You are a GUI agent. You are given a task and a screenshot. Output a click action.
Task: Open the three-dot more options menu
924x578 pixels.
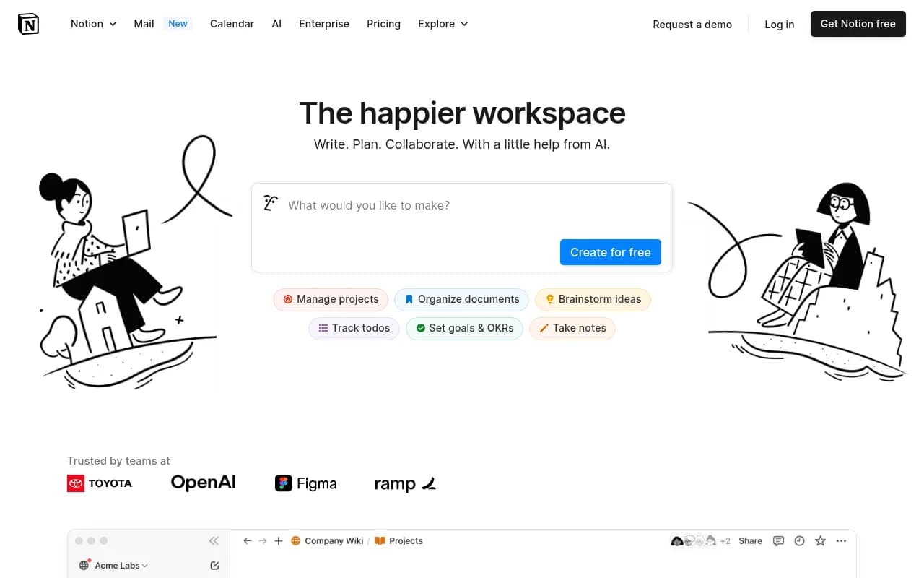(841, 540)
